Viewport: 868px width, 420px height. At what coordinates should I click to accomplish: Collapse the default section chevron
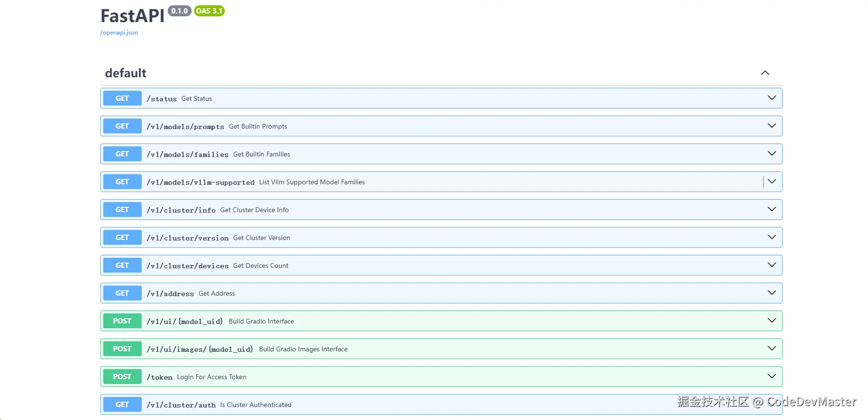point(765,73)
